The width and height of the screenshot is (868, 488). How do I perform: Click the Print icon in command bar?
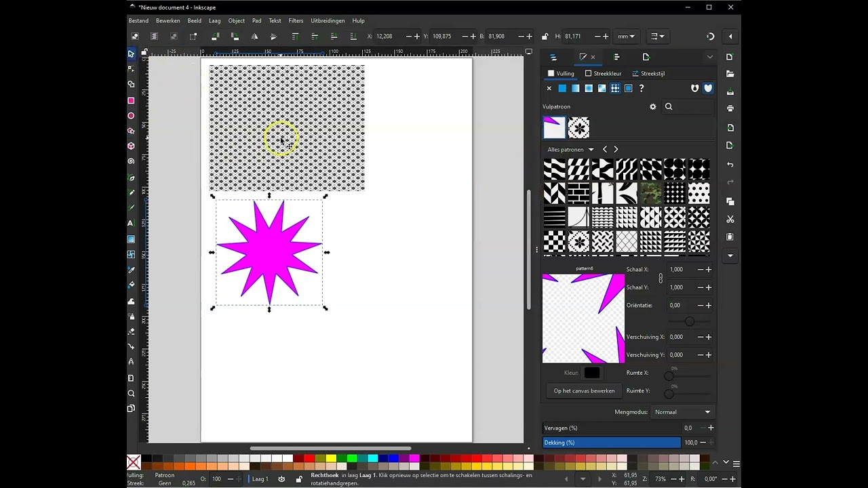730,108
